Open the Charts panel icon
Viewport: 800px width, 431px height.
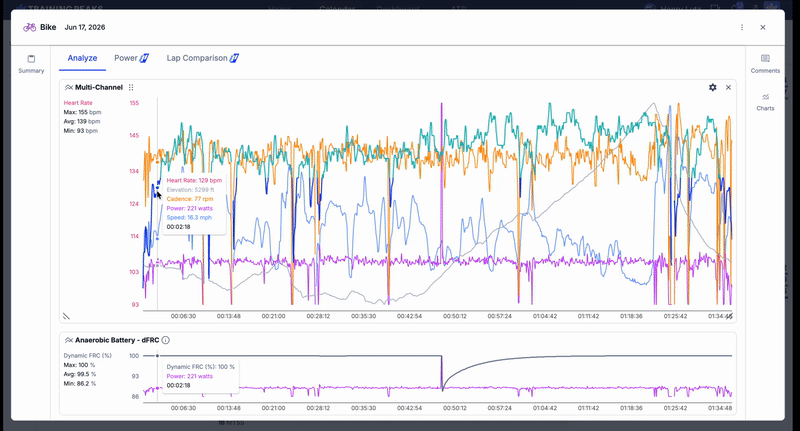765,102
